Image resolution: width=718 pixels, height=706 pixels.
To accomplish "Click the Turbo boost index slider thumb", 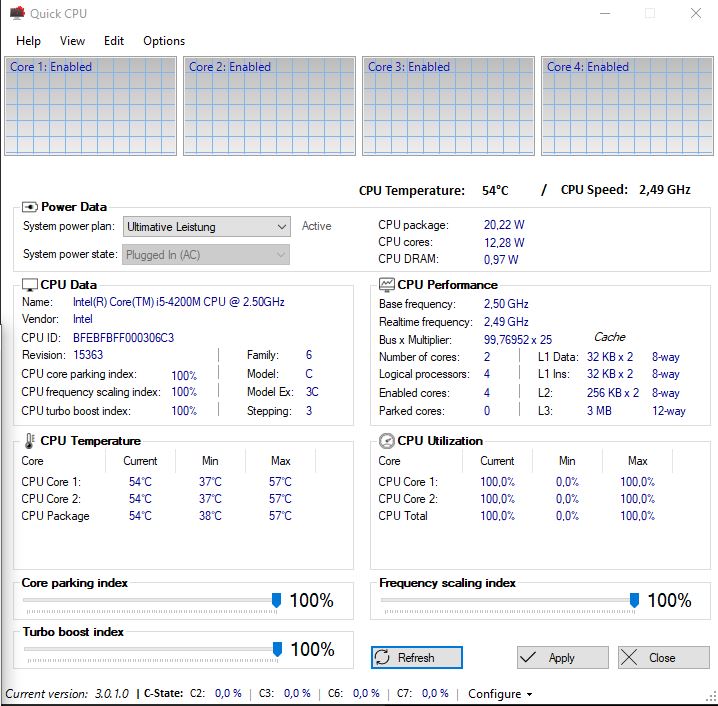I will [x=277, y=649].
